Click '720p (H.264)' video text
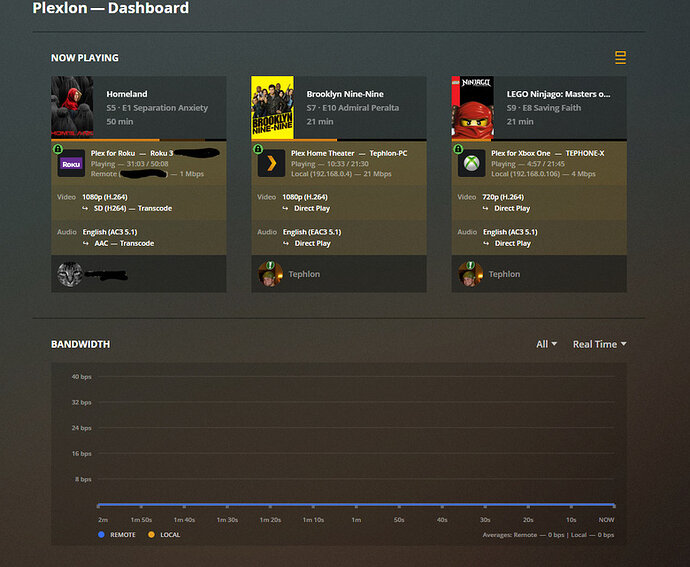The width and height of the screenshot is (690, 567). [503, 197]
